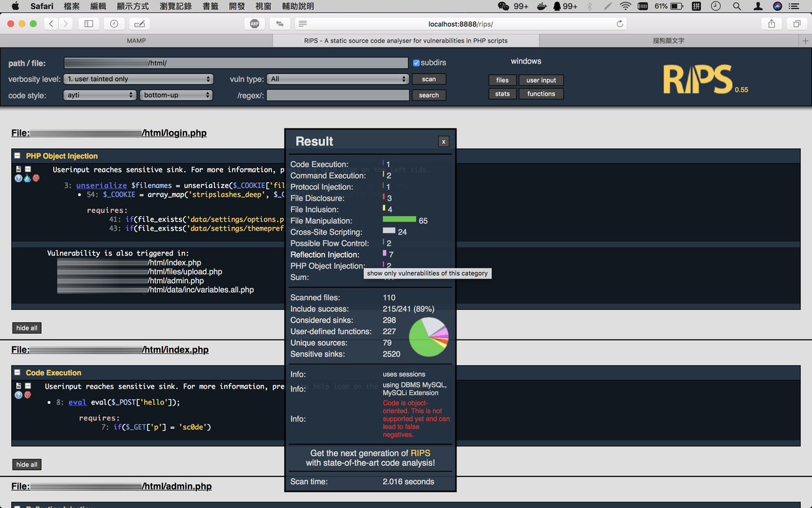Click the data leak flask icon under login.php
The width and height of the screenshot is (812, 508).
pos(27,178)
